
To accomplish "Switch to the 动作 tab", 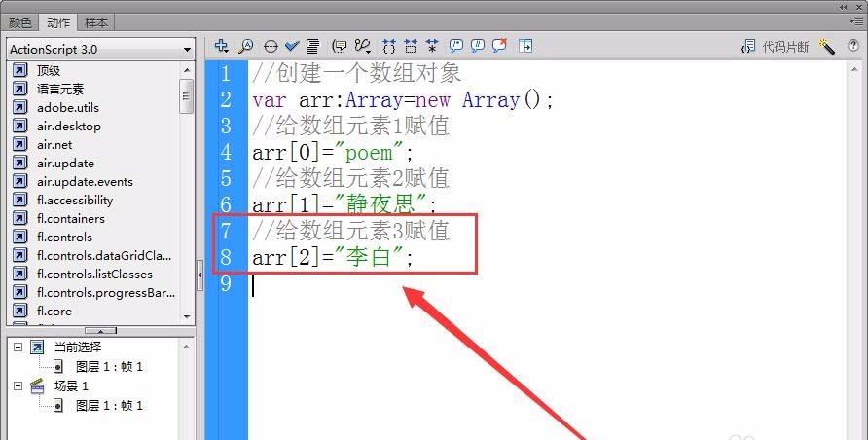I will tap(58, 22).
